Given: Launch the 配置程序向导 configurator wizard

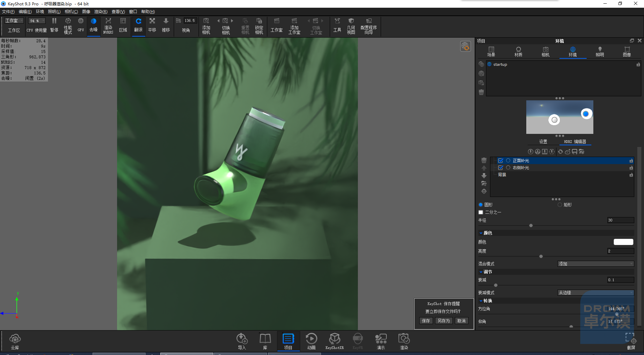Looking at the screenshot, I should 369,26.
